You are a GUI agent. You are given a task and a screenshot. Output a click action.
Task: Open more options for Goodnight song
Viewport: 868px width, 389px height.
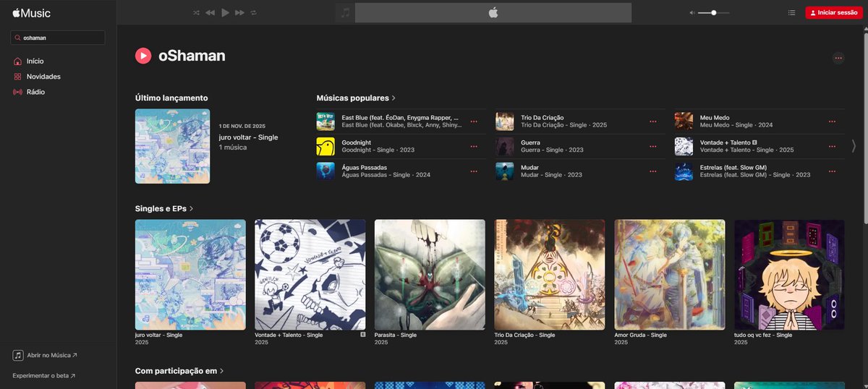click(x=474, y=146)
